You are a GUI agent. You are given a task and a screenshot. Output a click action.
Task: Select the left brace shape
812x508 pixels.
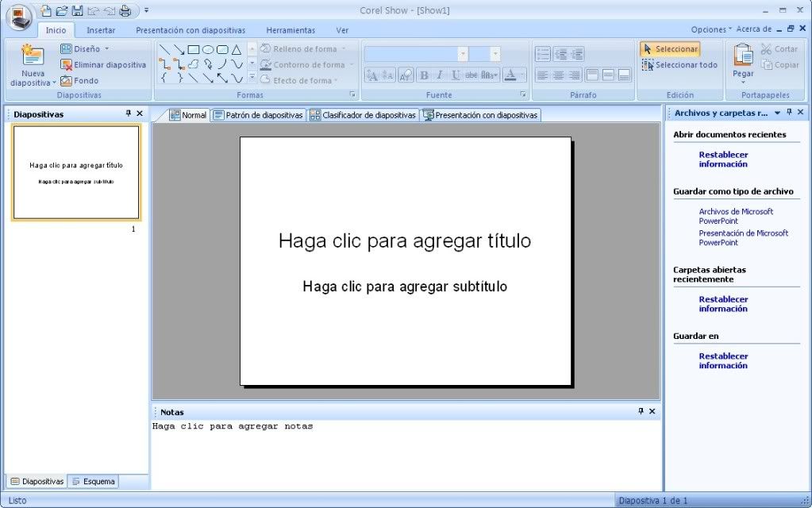tap(164, 79)
